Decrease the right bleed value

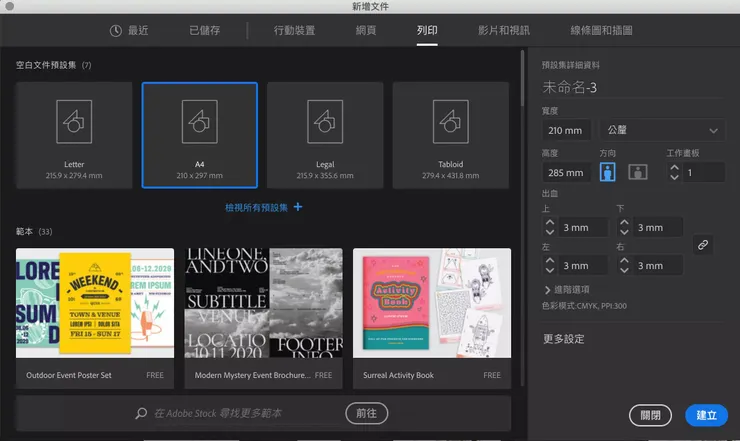point(624,270)
